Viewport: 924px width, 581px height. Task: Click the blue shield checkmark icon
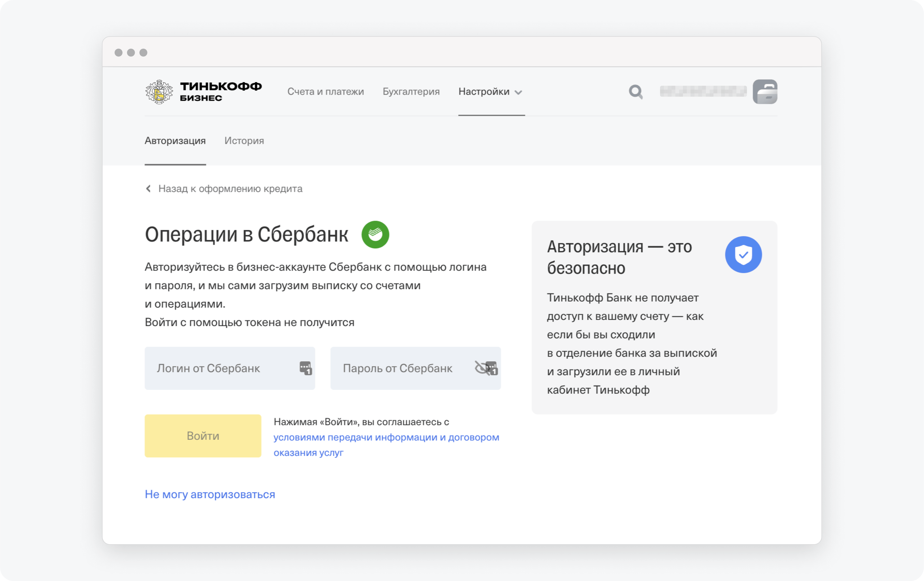pyautogui.click(x=743, y=254)
